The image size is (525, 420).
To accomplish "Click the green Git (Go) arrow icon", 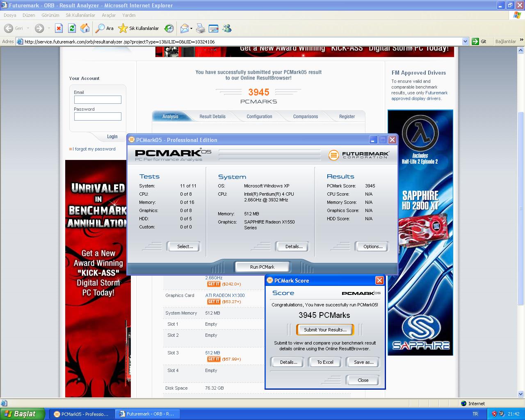I will (475, 41).
